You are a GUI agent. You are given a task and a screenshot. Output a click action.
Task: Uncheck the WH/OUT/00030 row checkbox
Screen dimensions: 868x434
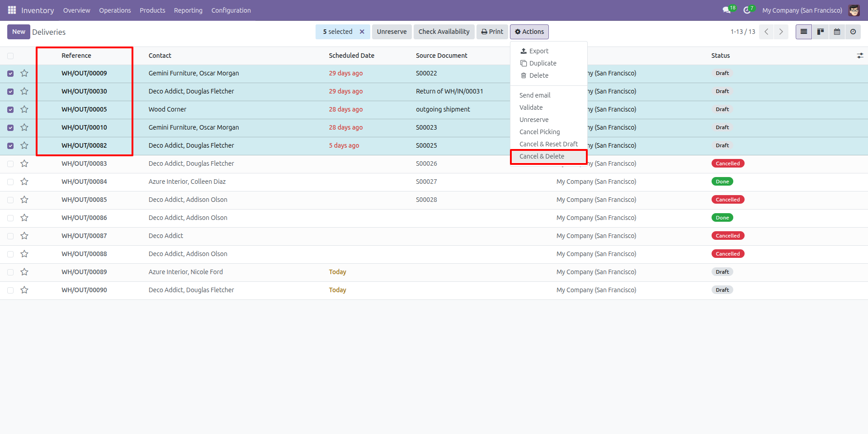pos(10,92)
